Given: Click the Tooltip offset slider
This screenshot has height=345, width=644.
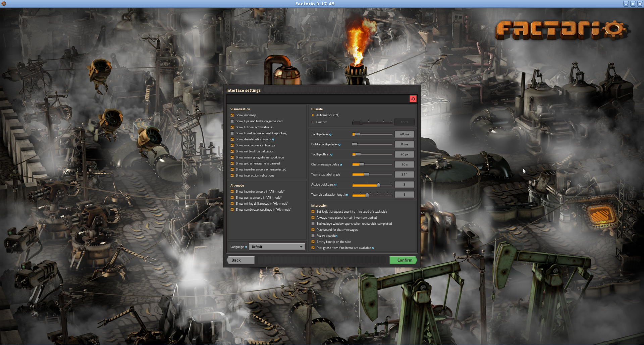Looking at the screenshot, I should pyautogui.click(x=372, y=154).
